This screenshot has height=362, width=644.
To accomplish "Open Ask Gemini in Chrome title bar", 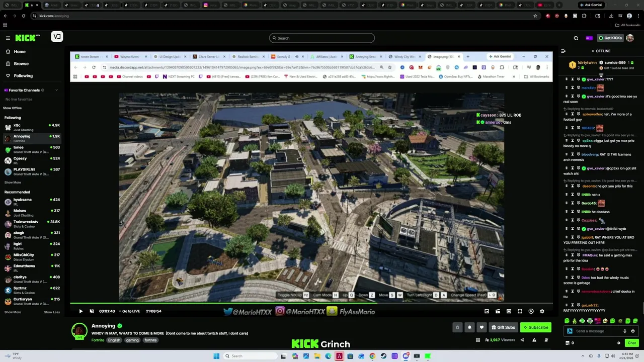I will [591, 5].
